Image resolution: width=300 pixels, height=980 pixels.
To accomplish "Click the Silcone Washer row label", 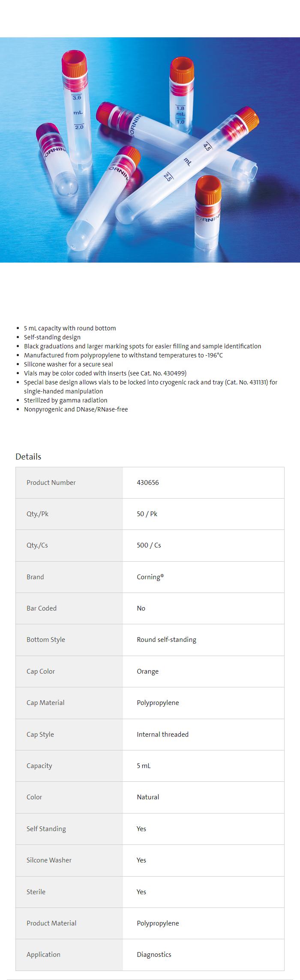I will [49, 860].
